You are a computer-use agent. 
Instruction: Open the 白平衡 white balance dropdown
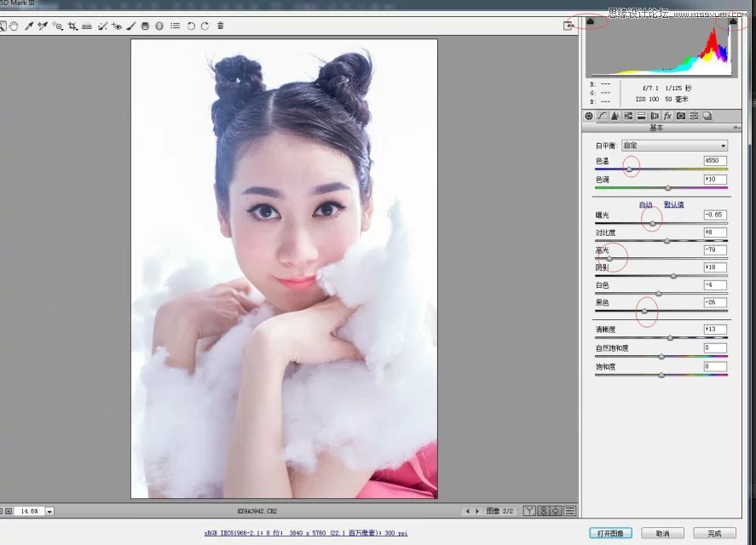pos(673,145)
